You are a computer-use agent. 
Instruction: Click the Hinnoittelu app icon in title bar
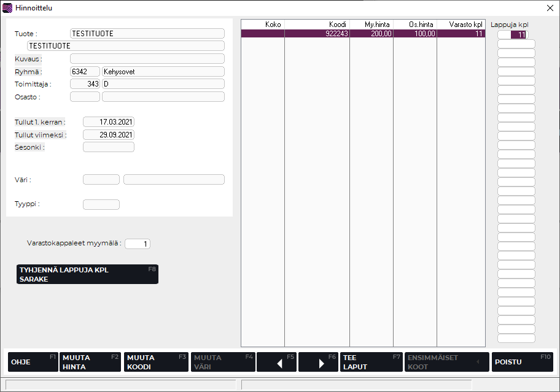(x=7, y=8)
